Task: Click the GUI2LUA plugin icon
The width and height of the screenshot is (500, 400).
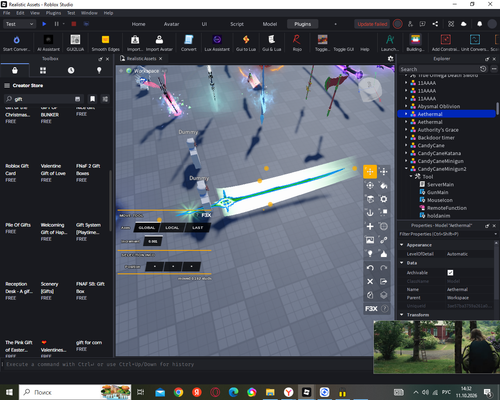Action: [x=75, y=43]
